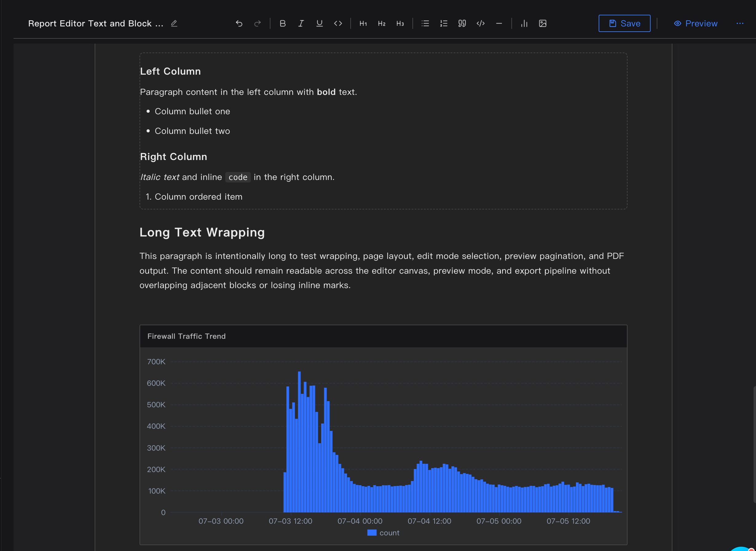The width and height of the screenshot is (756, 551).
Task: Click the 07-04 00:00 x-axis label
Action: point(360,521)
